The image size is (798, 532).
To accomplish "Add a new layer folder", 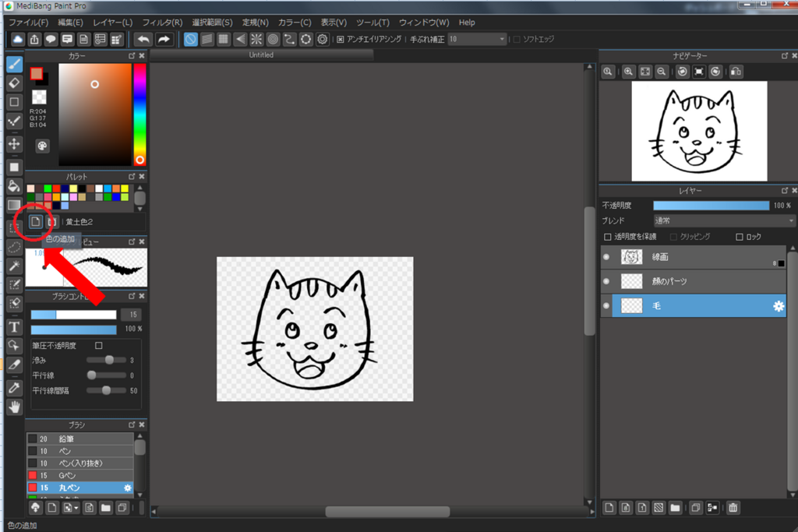I will click(675, 508).
